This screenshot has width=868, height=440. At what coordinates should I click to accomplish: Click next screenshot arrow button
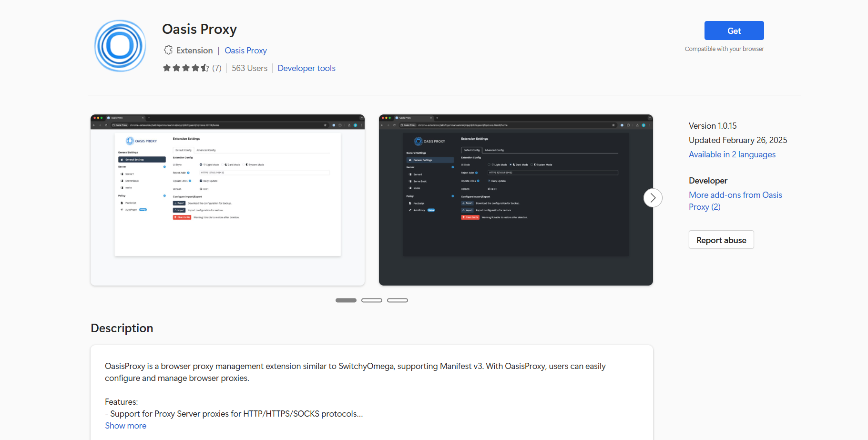pyautogui.click(x=653, y=198)
